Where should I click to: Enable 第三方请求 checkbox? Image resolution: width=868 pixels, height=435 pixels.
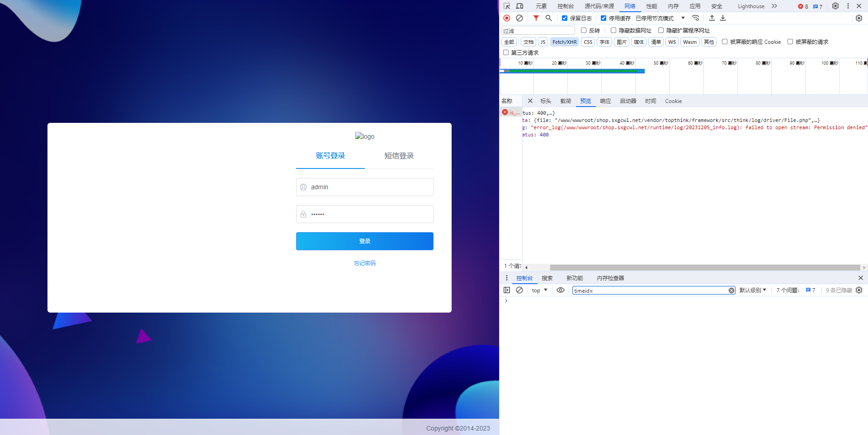pos(506,52)
